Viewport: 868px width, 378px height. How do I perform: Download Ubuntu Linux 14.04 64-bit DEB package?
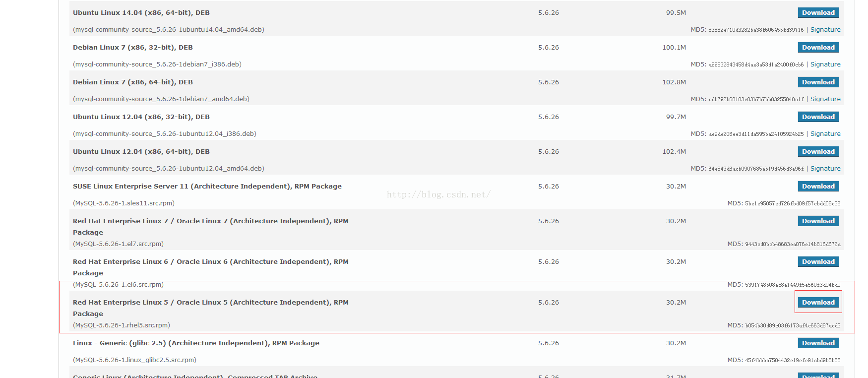point(818,13)
